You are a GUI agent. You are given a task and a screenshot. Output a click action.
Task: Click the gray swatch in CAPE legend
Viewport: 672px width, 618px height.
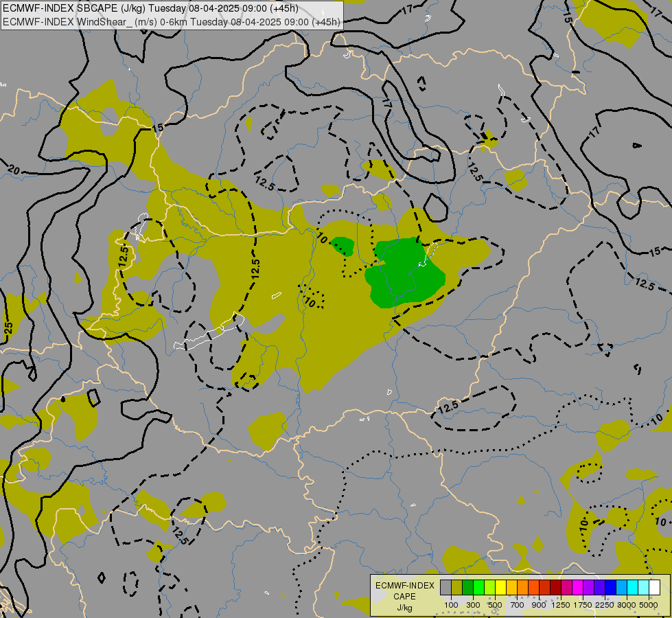pyautogui.click(x=445, y=587)
